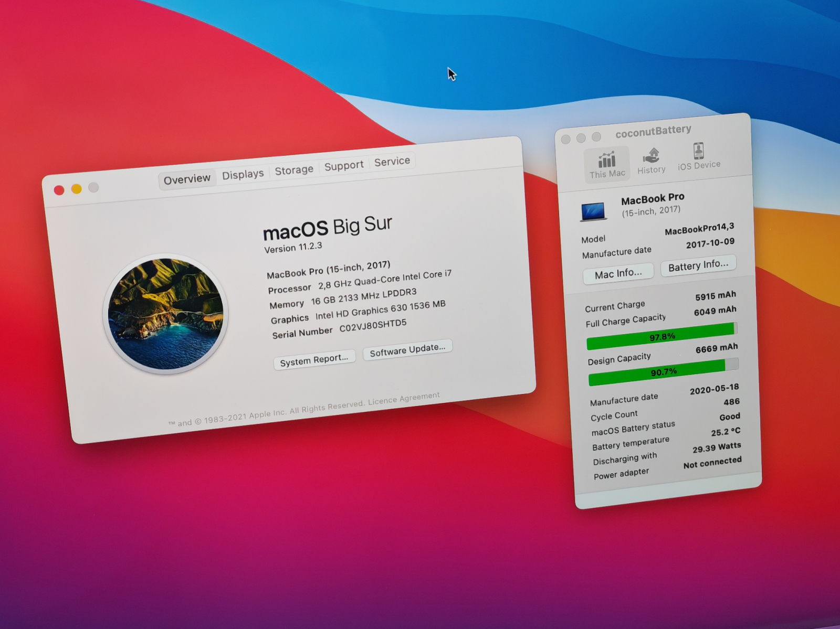Click the 6669 mAh design capacity value

(717, 348)
